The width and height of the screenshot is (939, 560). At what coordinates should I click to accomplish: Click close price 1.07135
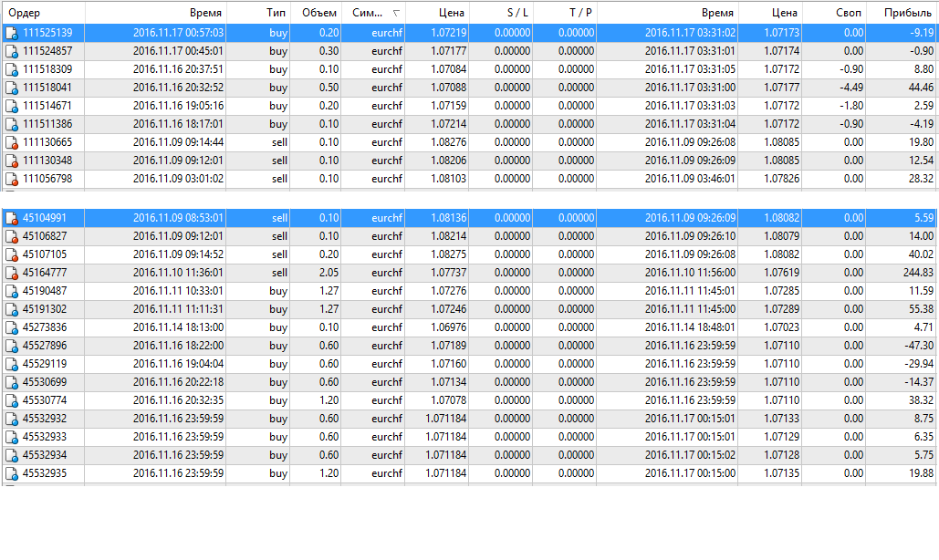781,473
